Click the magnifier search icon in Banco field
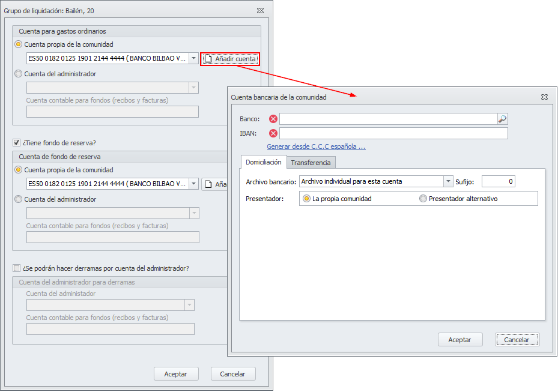558x392 pixels. 503,119
